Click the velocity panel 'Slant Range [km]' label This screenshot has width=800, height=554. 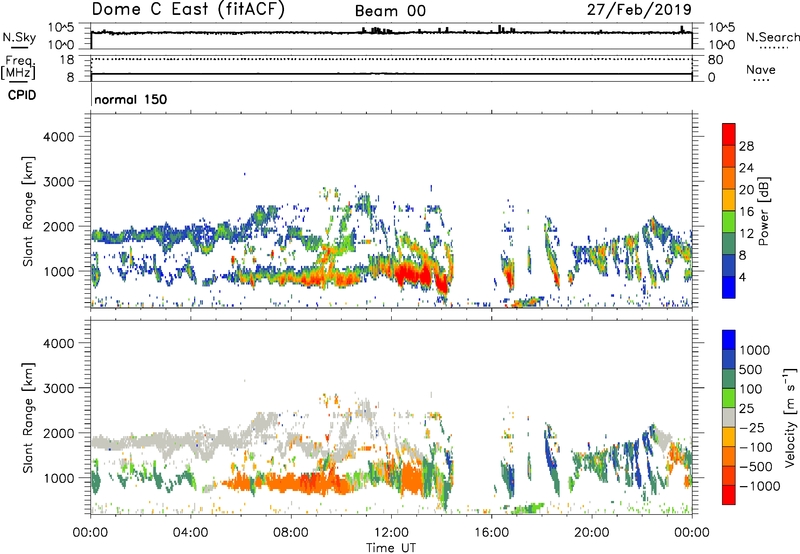point(28,417)
